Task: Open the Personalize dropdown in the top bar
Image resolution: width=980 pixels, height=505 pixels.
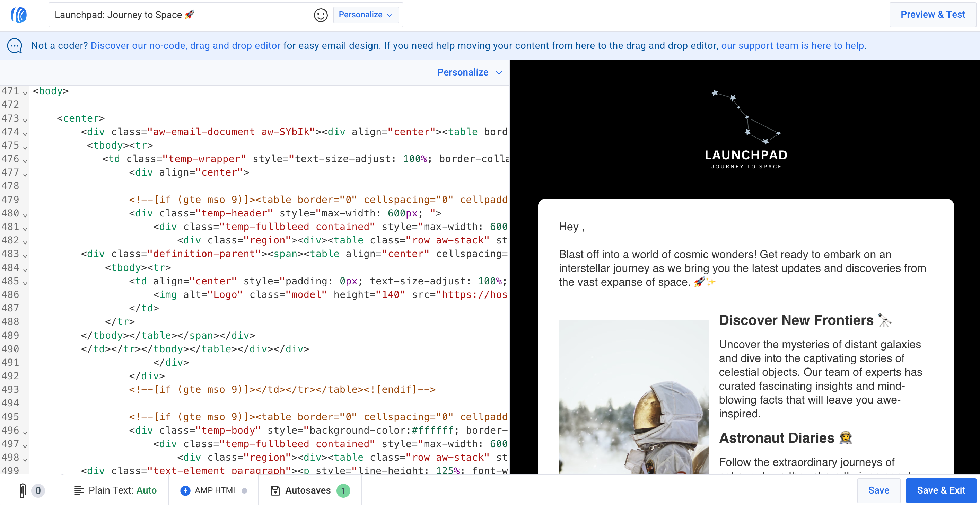Action: click(365, 15)
